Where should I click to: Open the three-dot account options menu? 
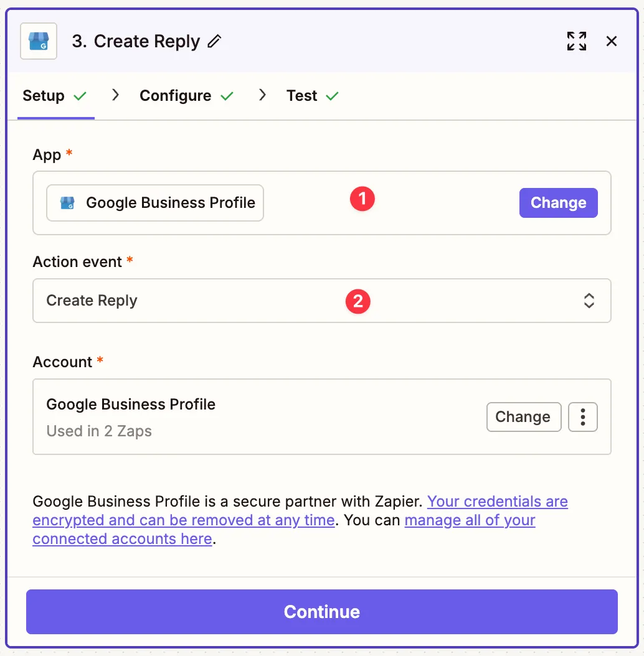(582, 417)
